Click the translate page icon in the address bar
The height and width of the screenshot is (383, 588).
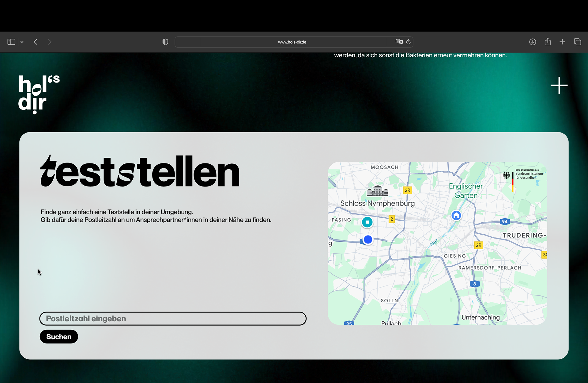pyautogui.click(x=399, y=42)
